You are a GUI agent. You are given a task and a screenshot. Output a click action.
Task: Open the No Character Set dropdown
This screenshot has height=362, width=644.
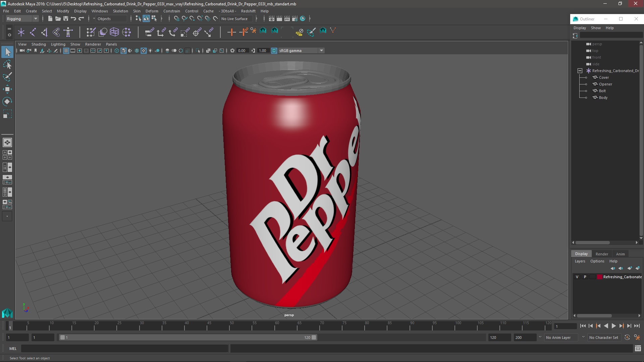604,338
